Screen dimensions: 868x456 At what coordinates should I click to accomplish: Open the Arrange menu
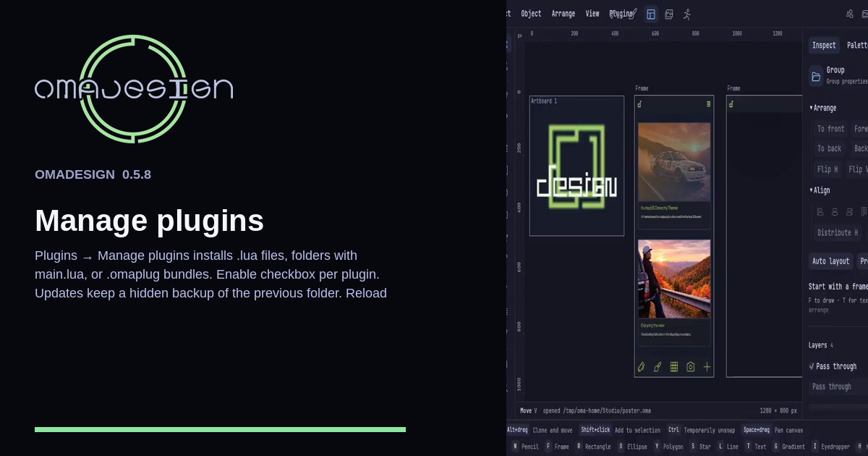[563, 14]
